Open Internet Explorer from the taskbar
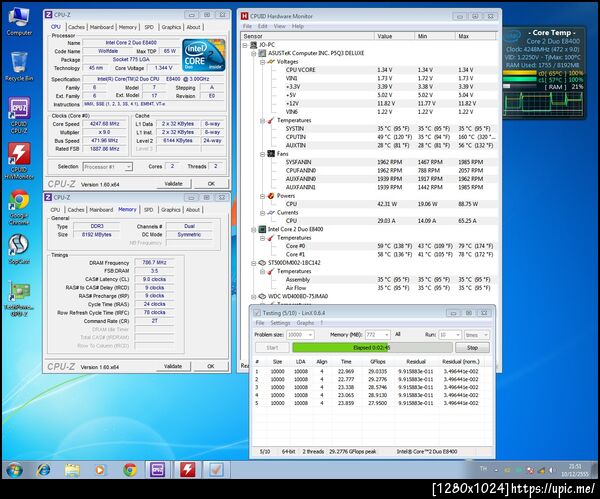This screenshot has width=600, height=499. (x=43, y=470)
